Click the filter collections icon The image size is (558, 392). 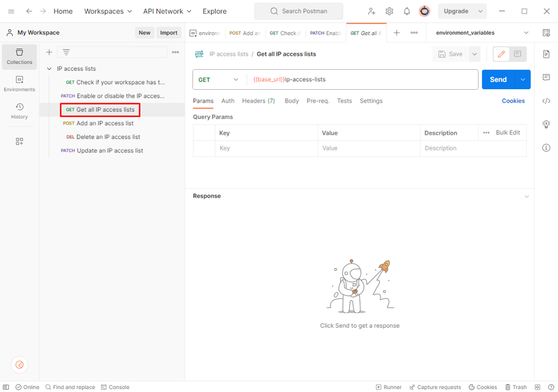[x=66, y=52]
